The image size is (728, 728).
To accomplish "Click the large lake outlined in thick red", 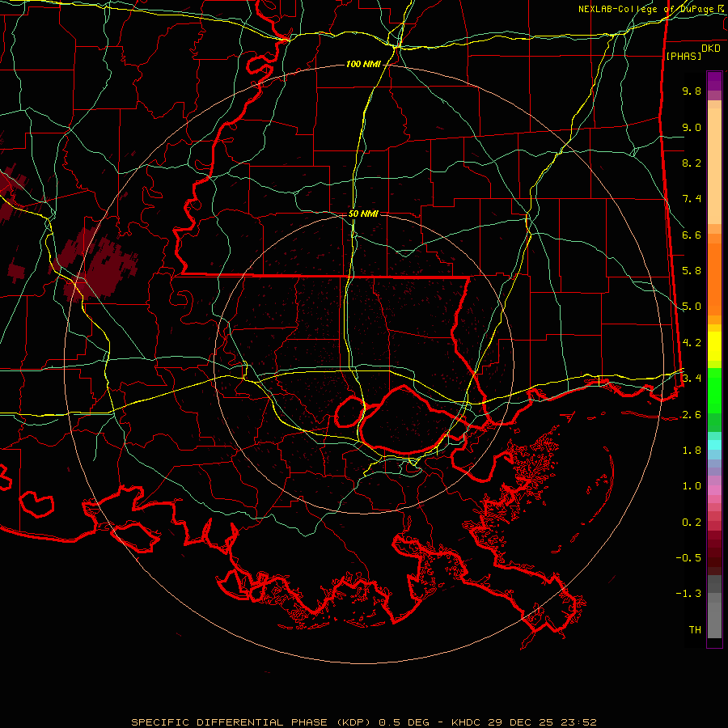I will click(x=404, y=419).
